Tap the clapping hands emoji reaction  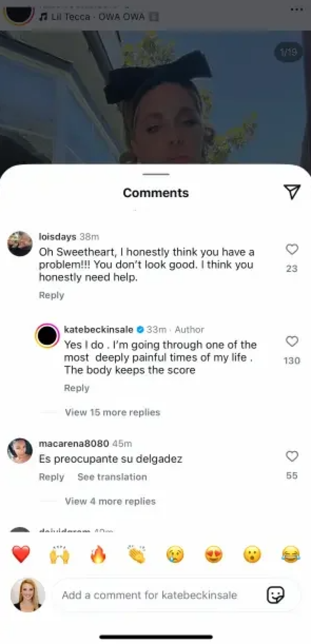136,554
